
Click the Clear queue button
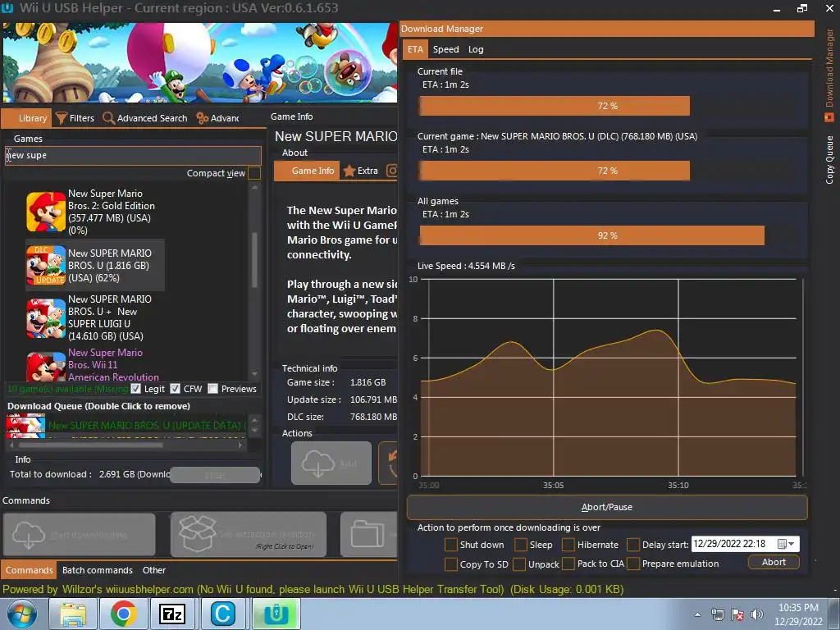tap(215, 475)
